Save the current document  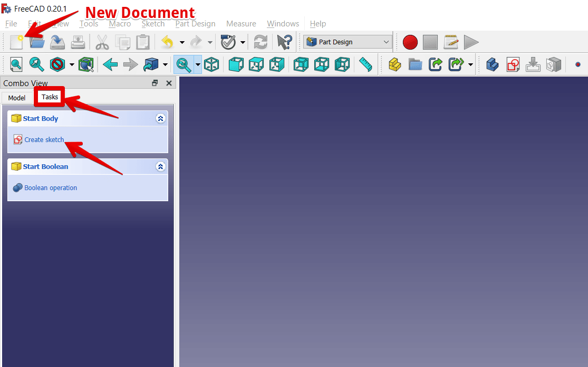click(x=57, y=42)
